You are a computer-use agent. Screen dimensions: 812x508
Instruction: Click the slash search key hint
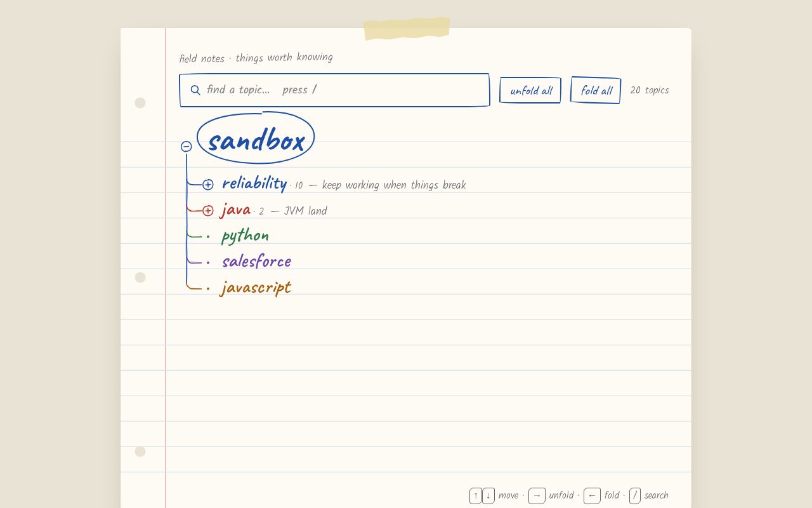(x=635, y=496)
